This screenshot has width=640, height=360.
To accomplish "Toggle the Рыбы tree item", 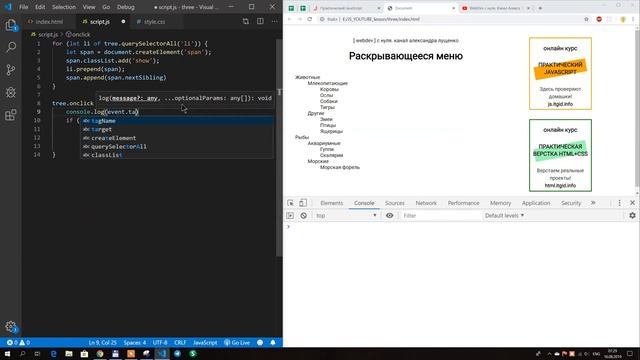I will pyautogui.click(x=302, y=137).
